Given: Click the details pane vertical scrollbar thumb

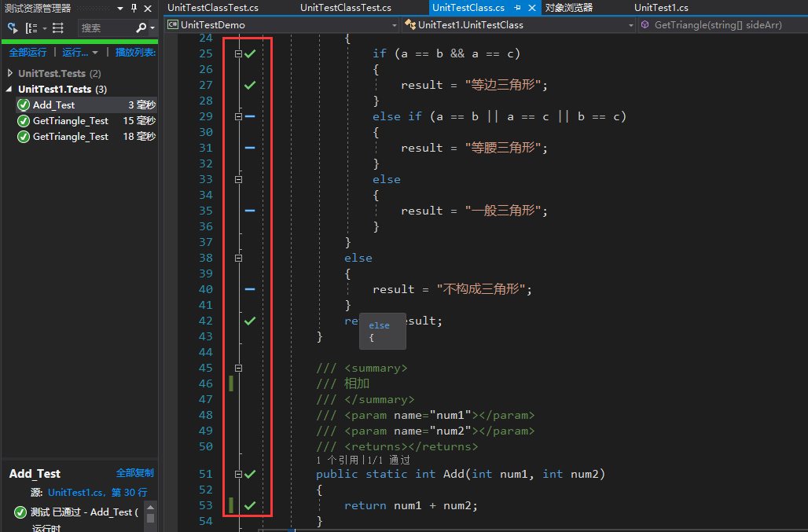Looking at the screenshot, I should pyautogui.click(x=150, y=519).
